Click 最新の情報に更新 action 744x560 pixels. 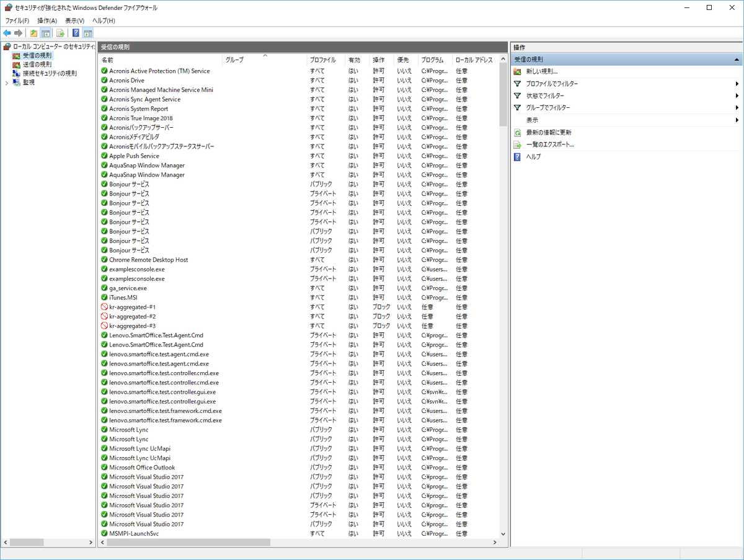point(549,132)
